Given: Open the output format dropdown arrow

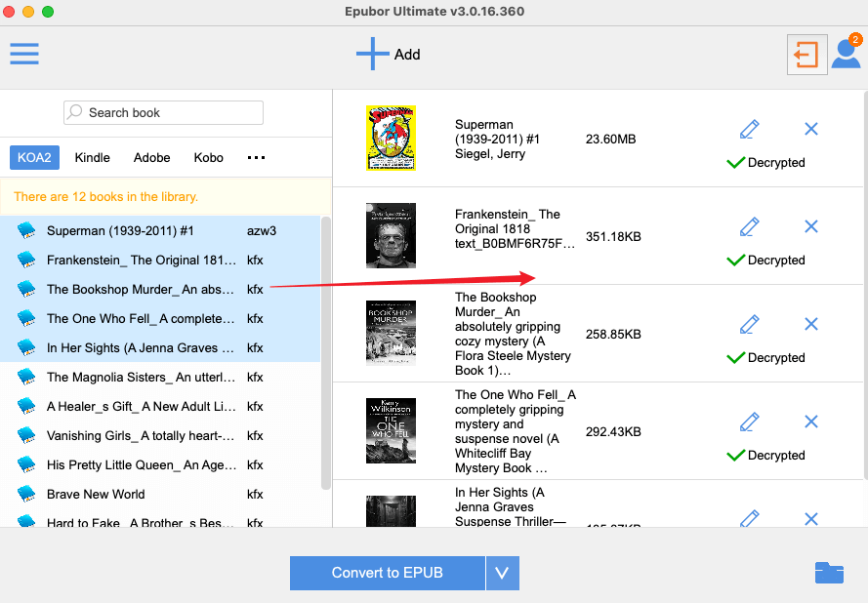Looking at the screenshot, I should tap(502, 573).
